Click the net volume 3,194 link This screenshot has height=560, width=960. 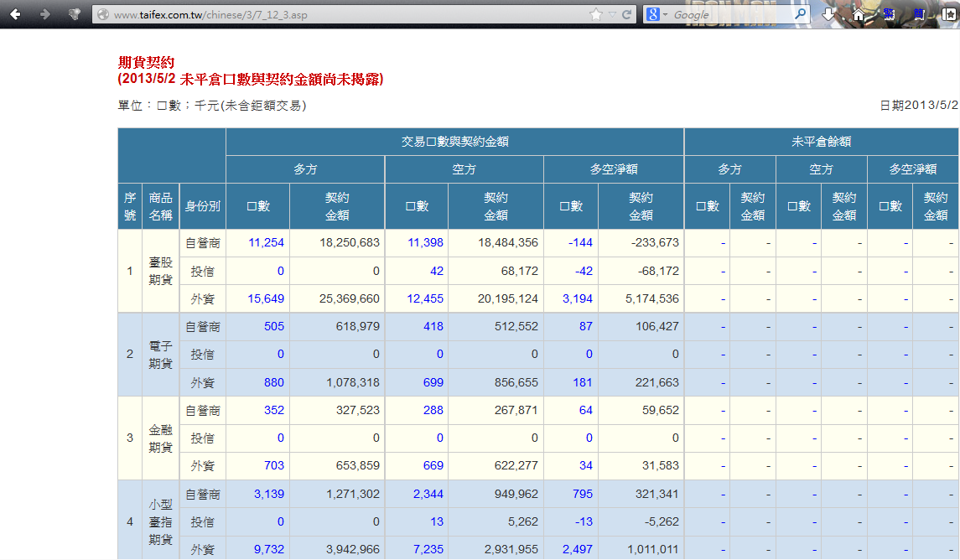[578, 298]
